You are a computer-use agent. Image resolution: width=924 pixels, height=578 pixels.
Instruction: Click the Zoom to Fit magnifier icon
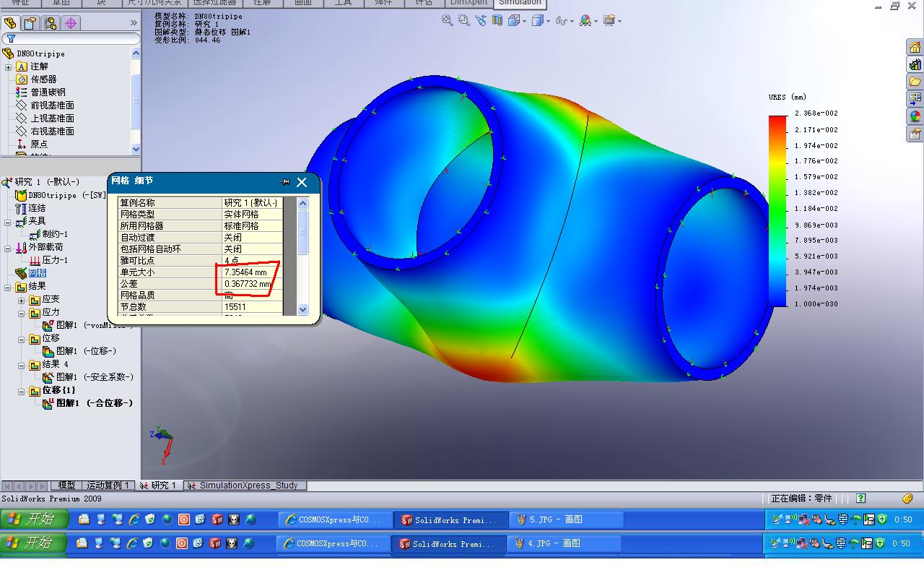(x=448, y=20)
